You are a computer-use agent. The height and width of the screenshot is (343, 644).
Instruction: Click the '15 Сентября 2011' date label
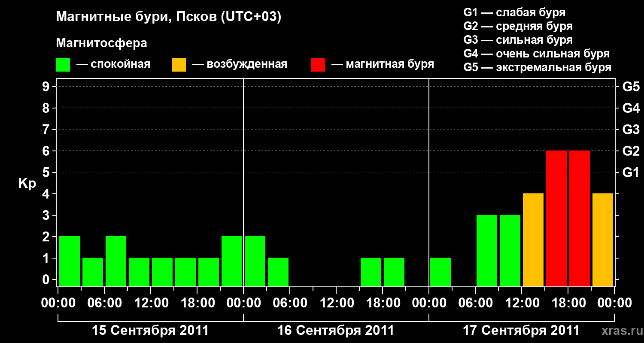[150, 330]
